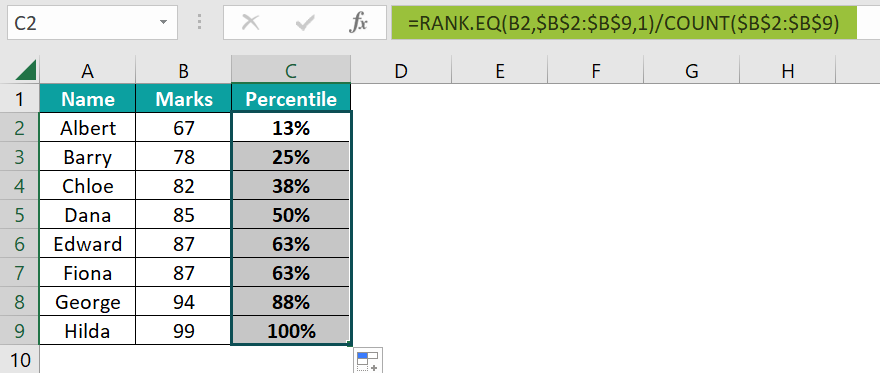Viewport: 880px width, 373px height.
Task: Click the formula bar's vertical dots handle
Action: click(200, 22)
